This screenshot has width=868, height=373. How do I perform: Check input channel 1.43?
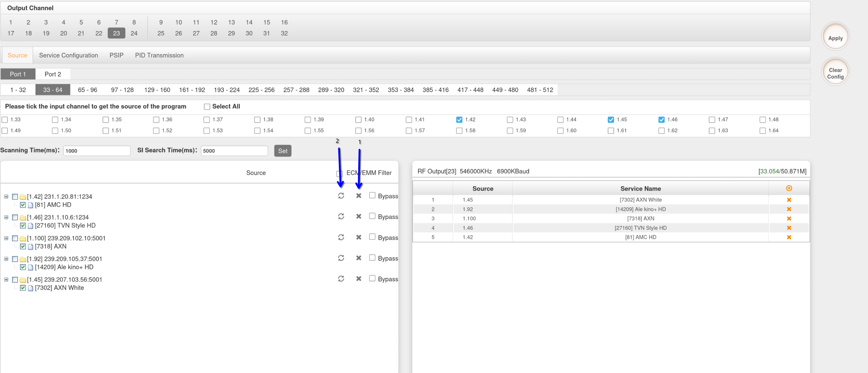(x=510, y=120)
